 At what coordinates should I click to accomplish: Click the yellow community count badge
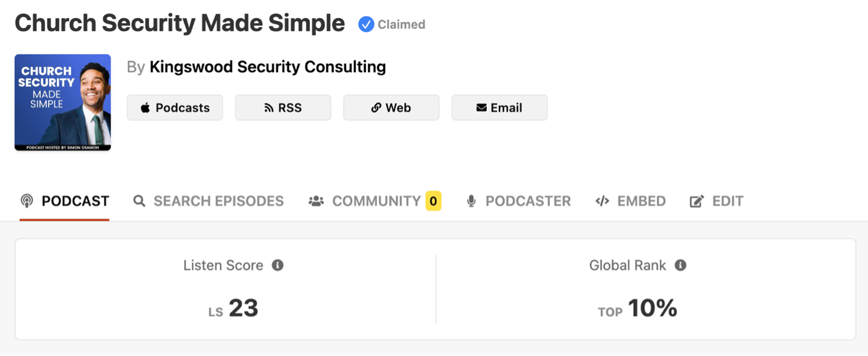click(433, 201)
